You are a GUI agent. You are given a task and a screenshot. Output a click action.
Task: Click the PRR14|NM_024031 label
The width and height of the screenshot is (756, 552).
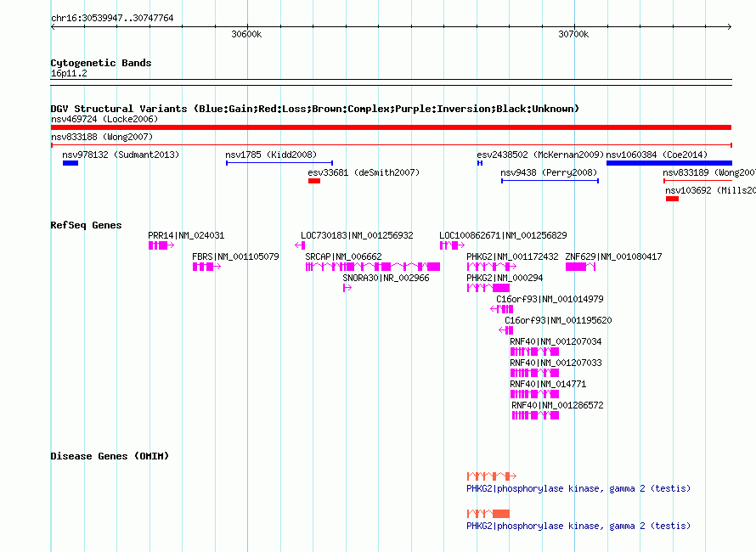click(186, 235)
